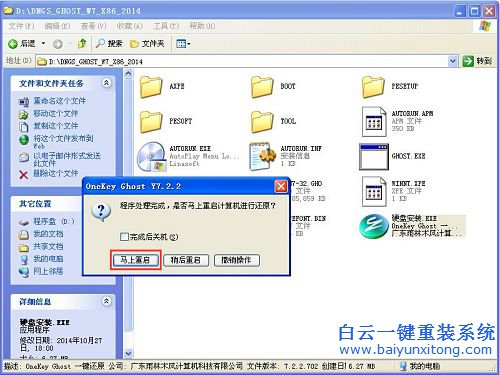Select the AUTORUN.INF file icon

(x=262, y=156)
